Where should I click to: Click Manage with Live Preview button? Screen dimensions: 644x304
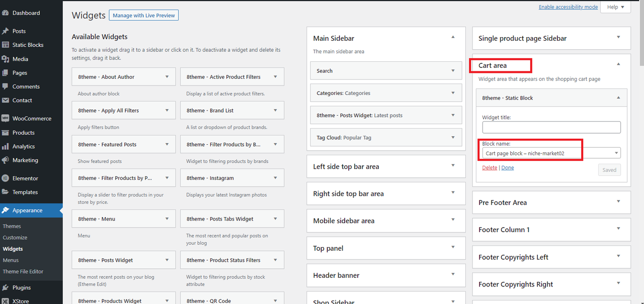point(144,16)
